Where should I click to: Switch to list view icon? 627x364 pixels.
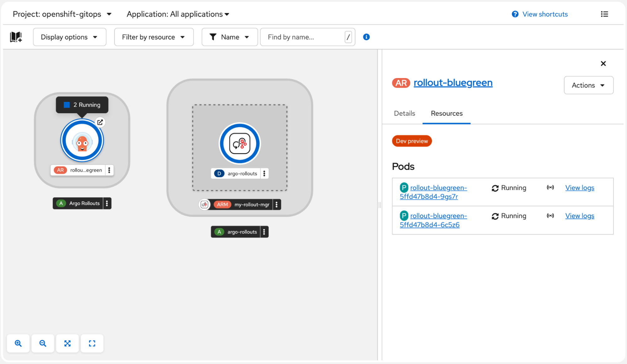604,14
